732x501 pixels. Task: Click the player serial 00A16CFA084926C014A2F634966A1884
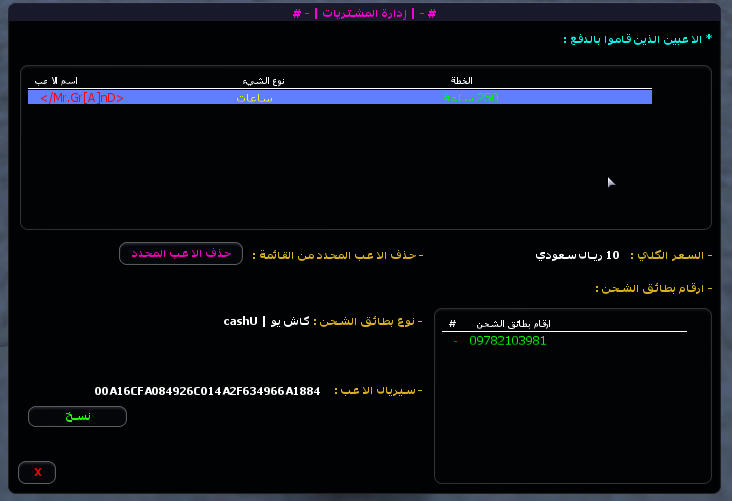click(x=207, y=390)
